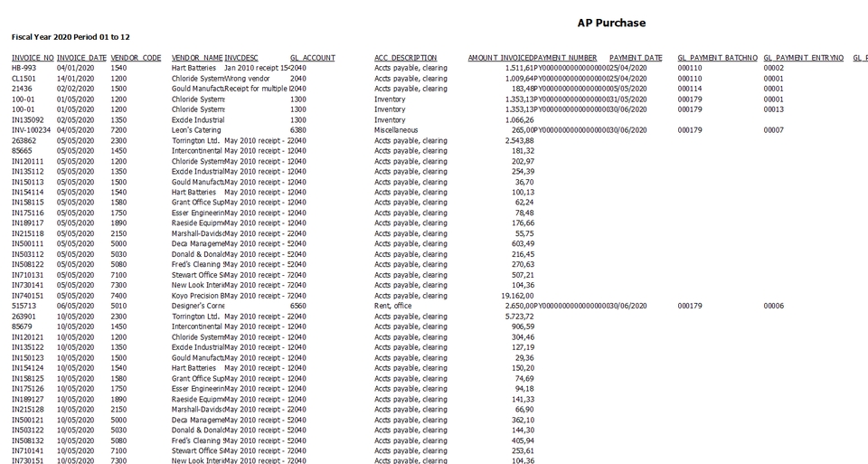Select the amount 19.162,00
The height and width of the screenshot is (464, 868).
pyautogui.click(x=517, y=296)
